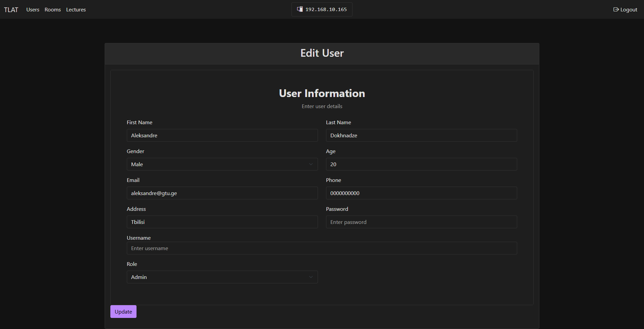Click the Logout link
This screenshot has width=644, height=329.
(x=625, y=10)
